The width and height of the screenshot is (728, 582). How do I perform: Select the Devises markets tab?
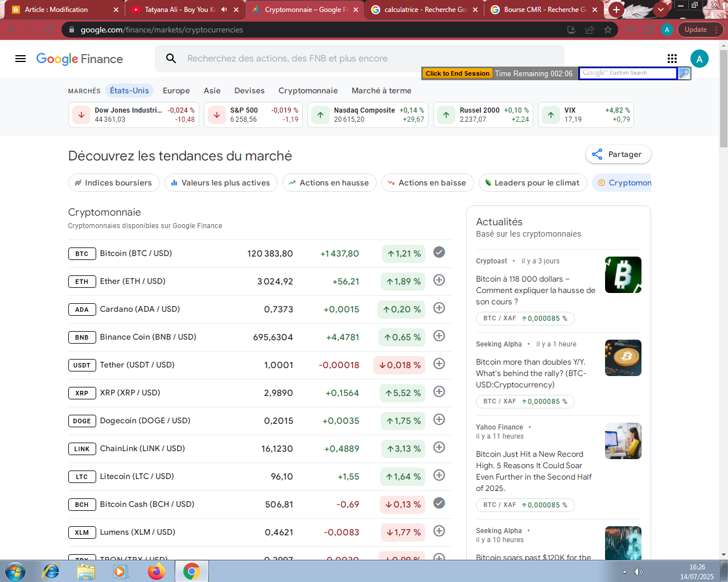[249, 90]
